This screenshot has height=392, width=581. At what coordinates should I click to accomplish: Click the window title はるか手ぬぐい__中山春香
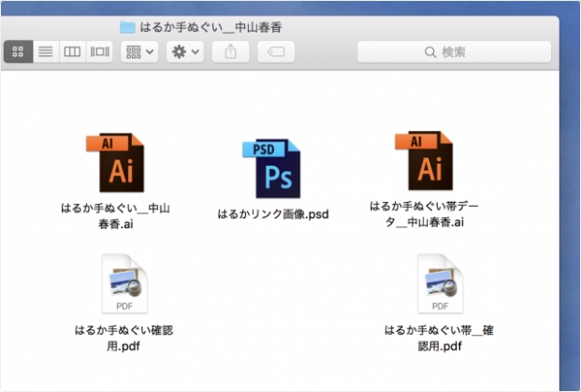click(211, 27)
